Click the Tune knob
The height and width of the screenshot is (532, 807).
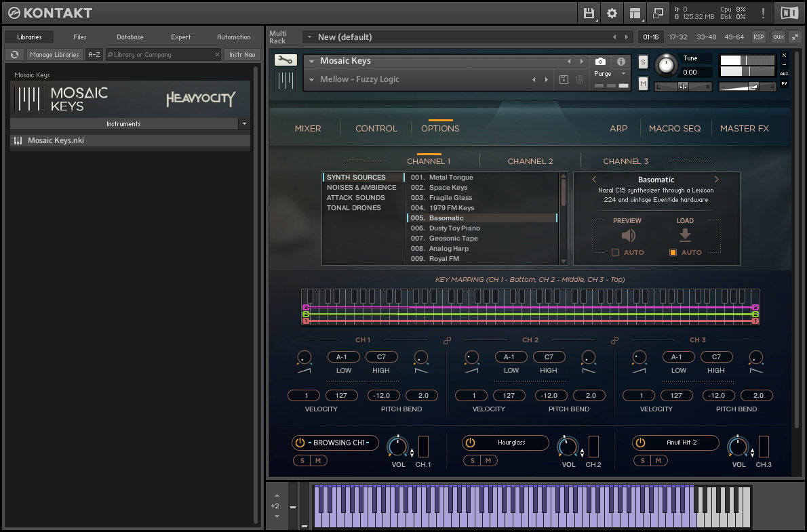coord(667,65)
